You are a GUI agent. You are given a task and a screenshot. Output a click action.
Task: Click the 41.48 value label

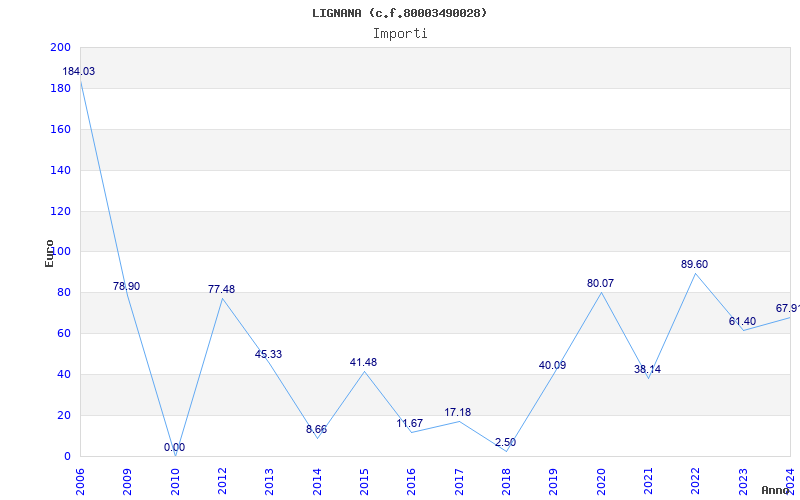pyautogui.click(x=363, y=362)
